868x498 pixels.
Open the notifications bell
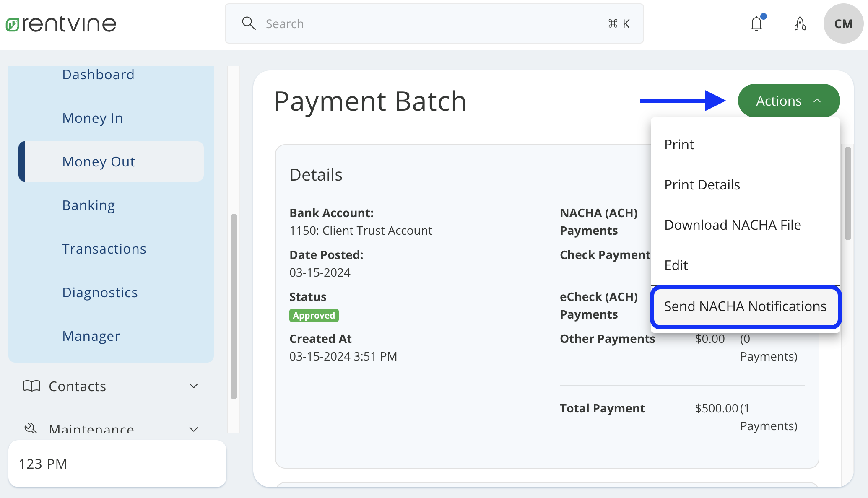756,24
